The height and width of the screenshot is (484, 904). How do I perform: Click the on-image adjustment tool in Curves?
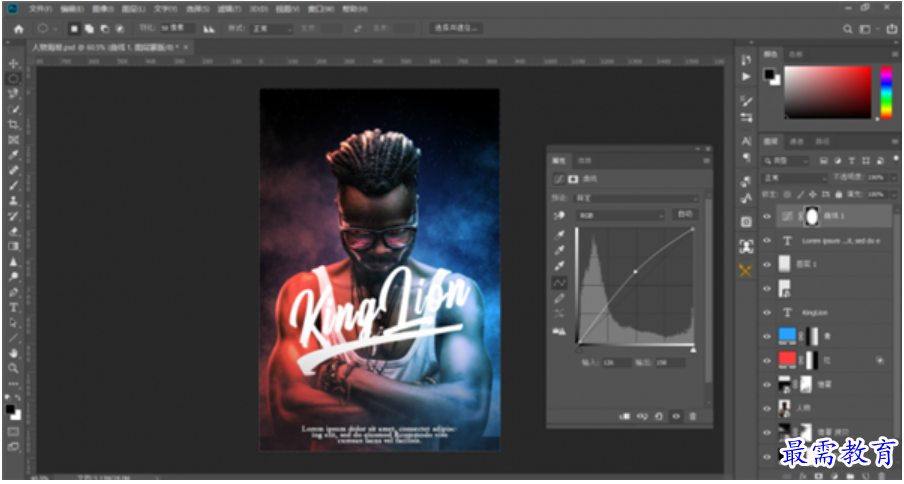[x=559, y=215]
